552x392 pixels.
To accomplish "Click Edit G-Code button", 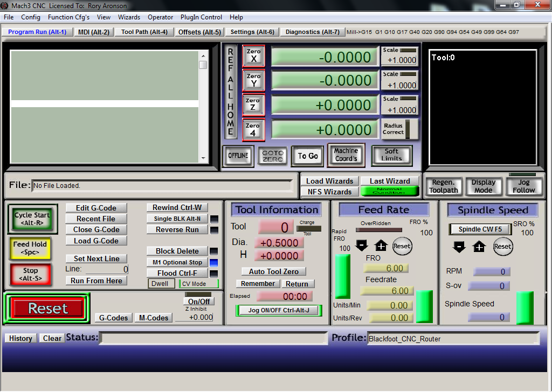I will [x=96, y=208].
